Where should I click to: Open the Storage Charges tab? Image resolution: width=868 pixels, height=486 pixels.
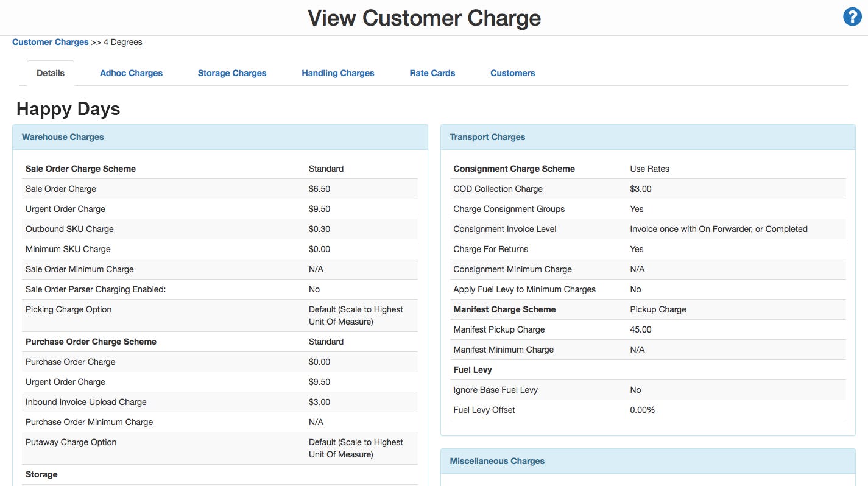point(231,72)
